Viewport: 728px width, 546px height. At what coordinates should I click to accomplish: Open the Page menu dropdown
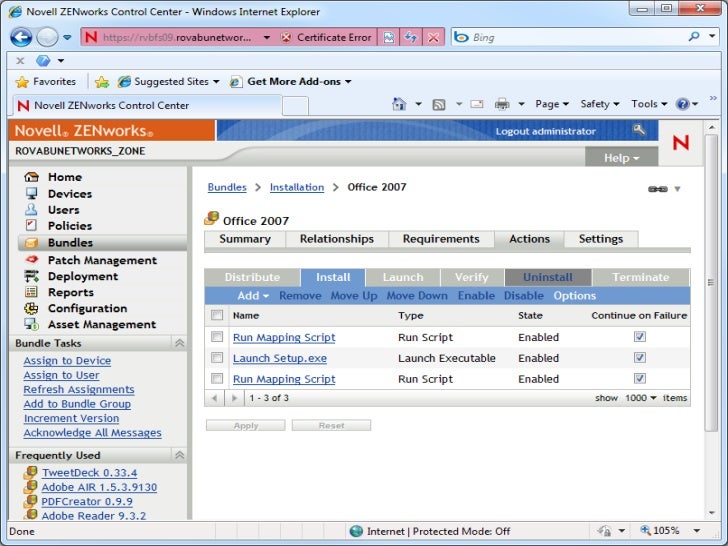point(552,104)
